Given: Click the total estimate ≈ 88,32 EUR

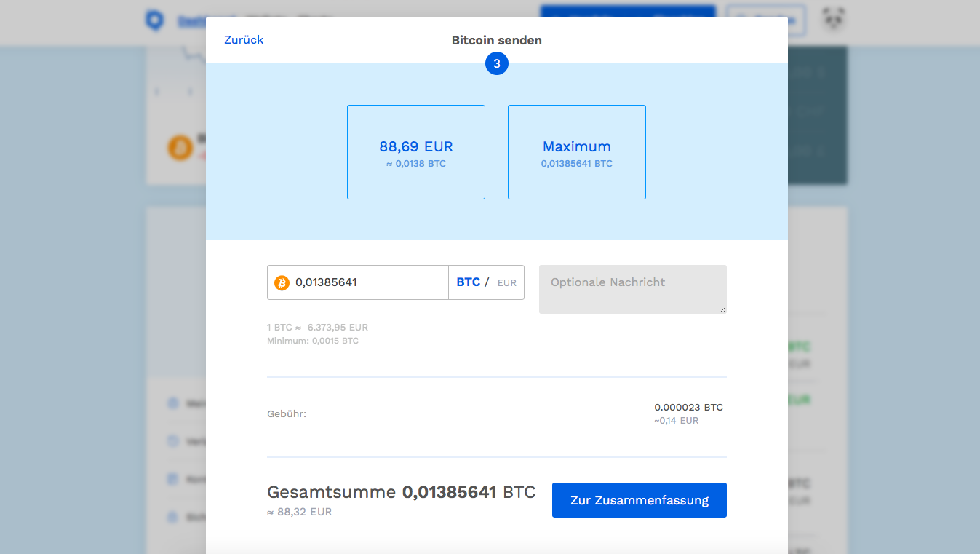Looking at the screenshot, I should pyautogui.click(x=300, y=512).
